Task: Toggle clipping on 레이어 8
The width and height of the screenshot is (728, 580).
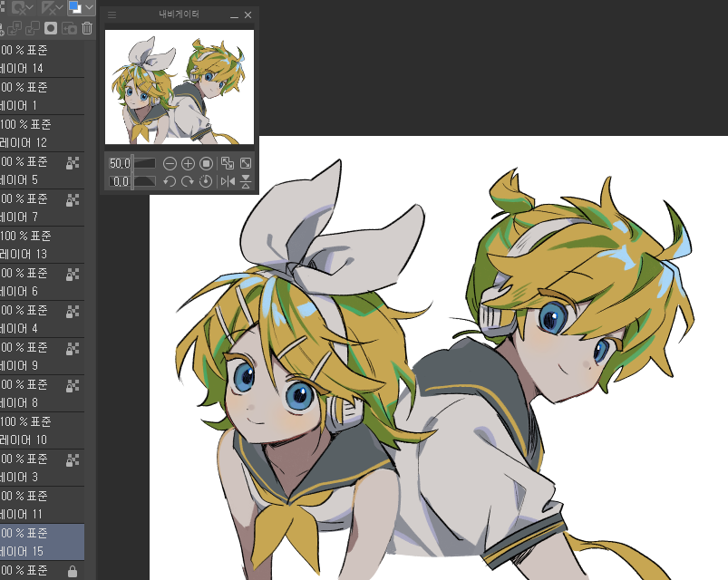Action: pos(73,383)
